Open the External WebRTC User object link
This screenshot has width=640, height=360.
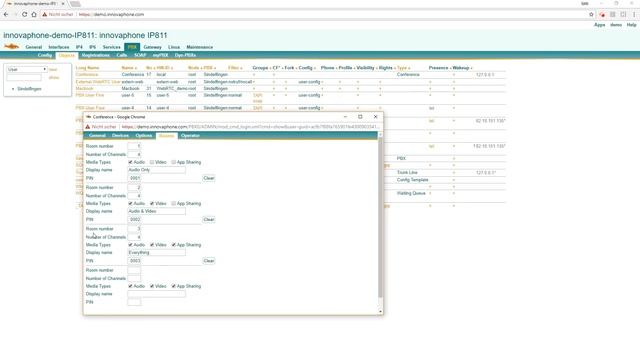(98, 82)
